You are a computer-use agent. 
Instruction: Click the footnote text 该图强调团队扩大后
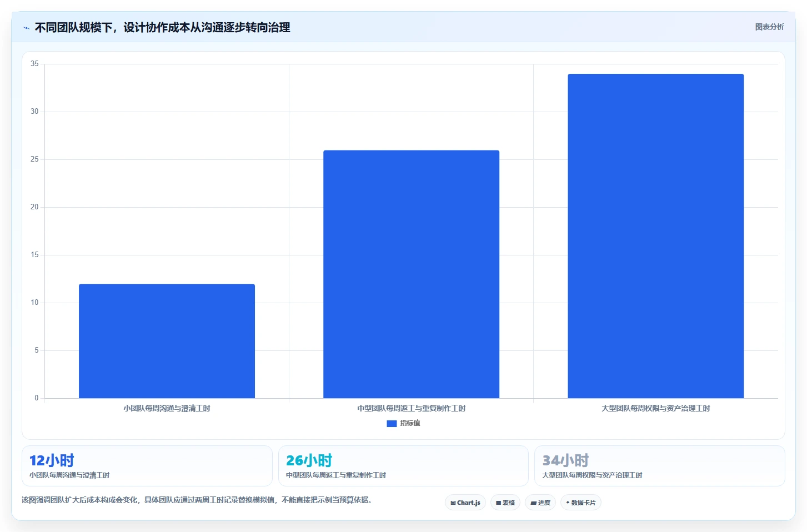coord(197,500)
